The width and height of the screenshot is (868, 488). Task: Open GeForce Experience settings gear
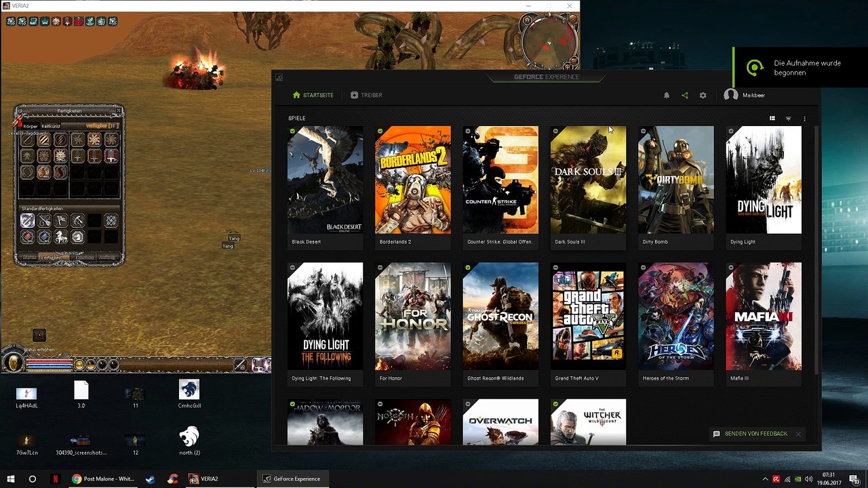(x=703, y=96)
